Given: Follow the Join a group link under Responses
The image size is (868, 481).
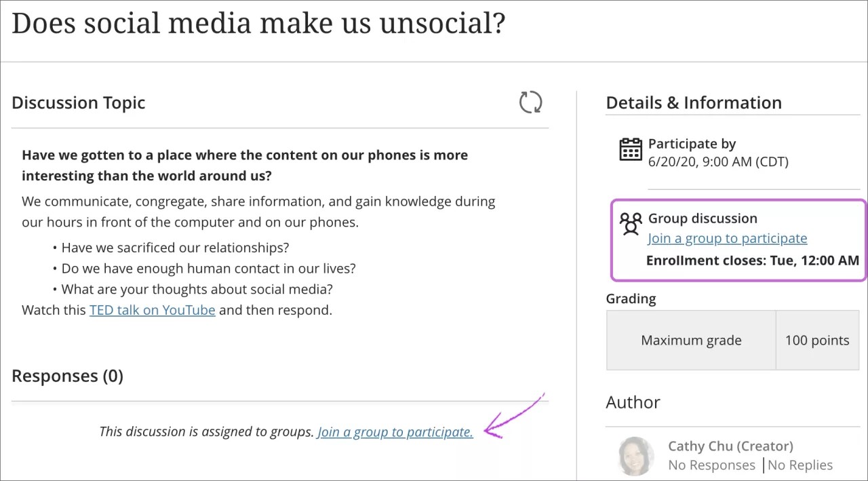Looking at the screenshot, I should [x=395, y=431].
